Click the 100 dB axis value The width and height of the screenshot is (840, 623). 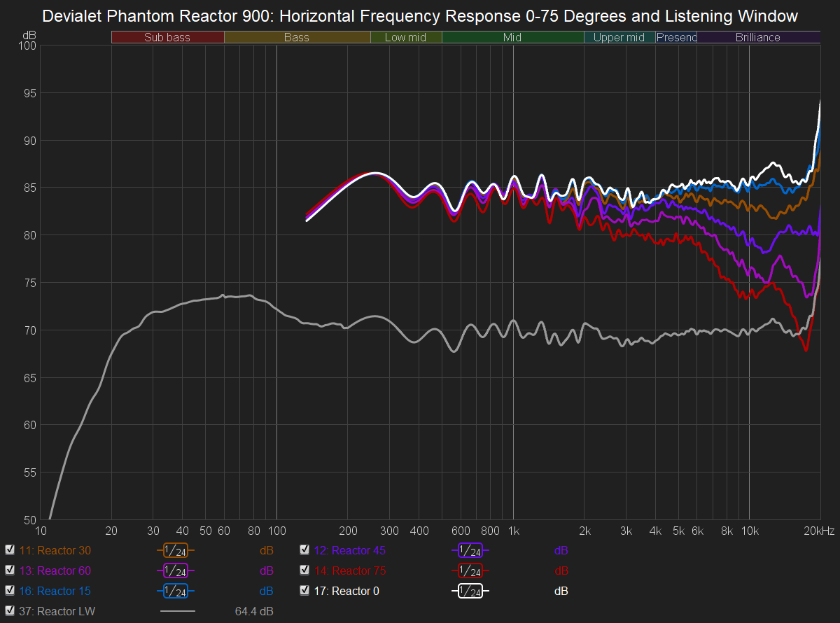coord(27,45)
